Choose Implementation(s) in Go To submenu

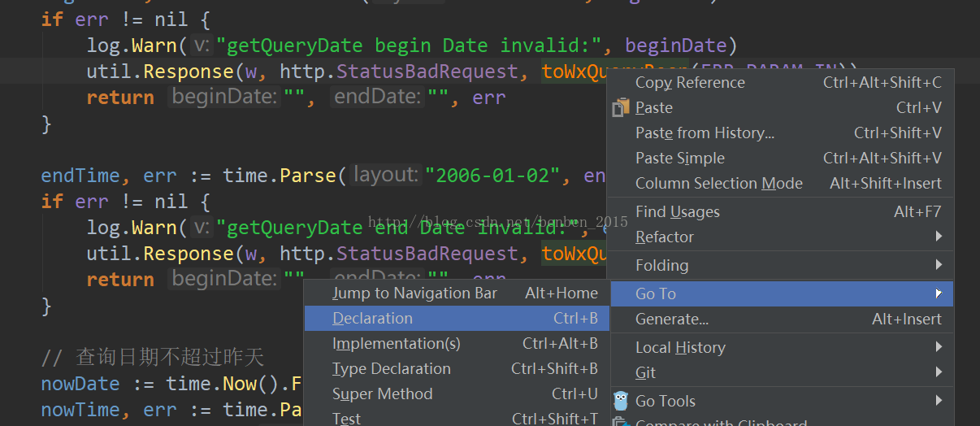click(396, 343)
